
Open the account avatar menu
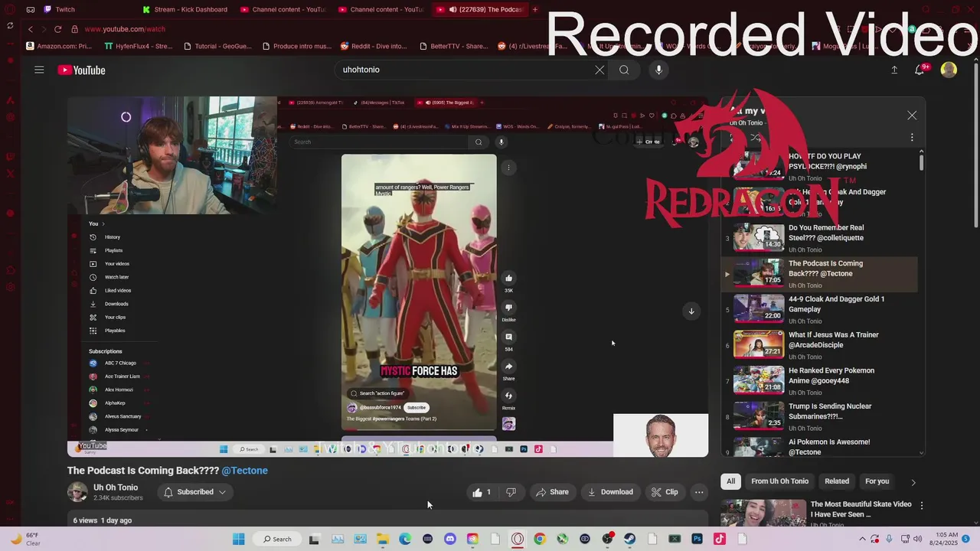(x=949, y=70)
